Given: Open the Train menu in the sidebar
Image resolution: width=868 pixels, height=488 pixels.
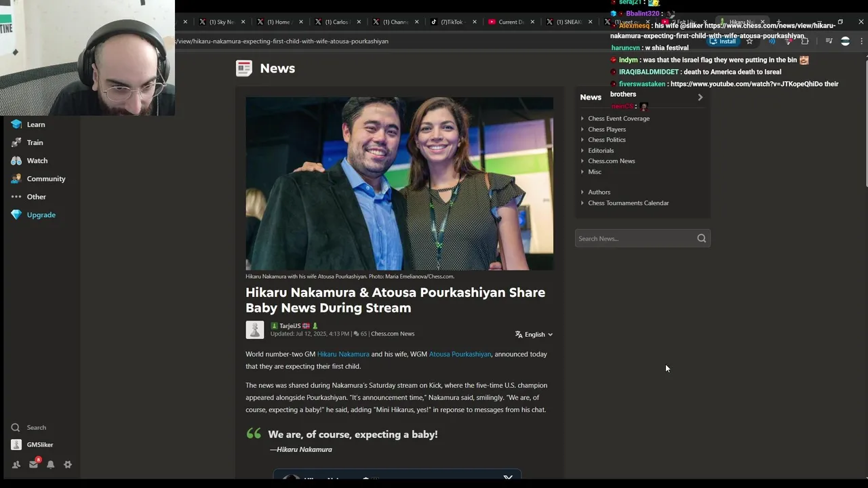Looking at the screenshot, I should (x=26, y=142).
